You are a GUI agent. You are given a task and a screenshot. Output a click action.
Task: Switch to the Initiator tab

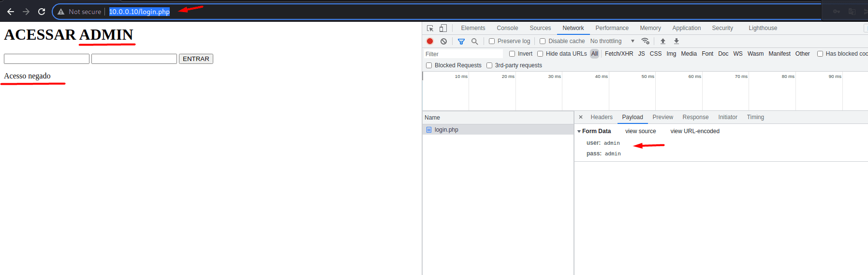coord(728,117)
